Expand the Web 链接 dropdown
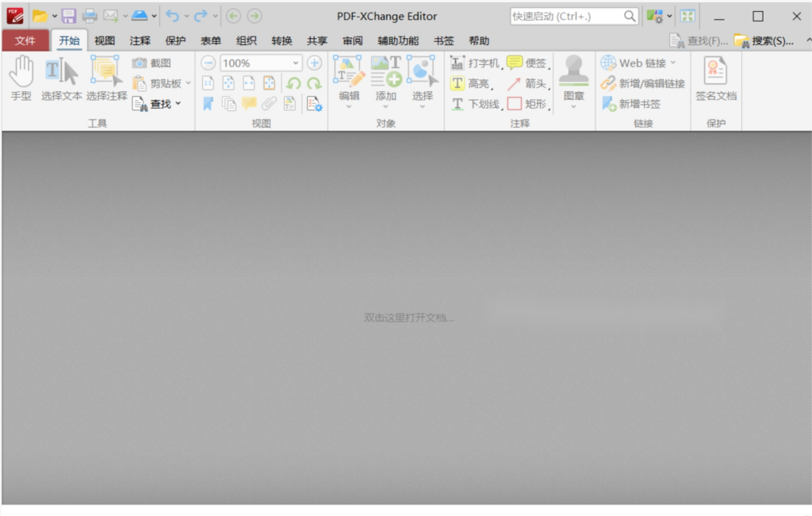 (x=673, y=63)
